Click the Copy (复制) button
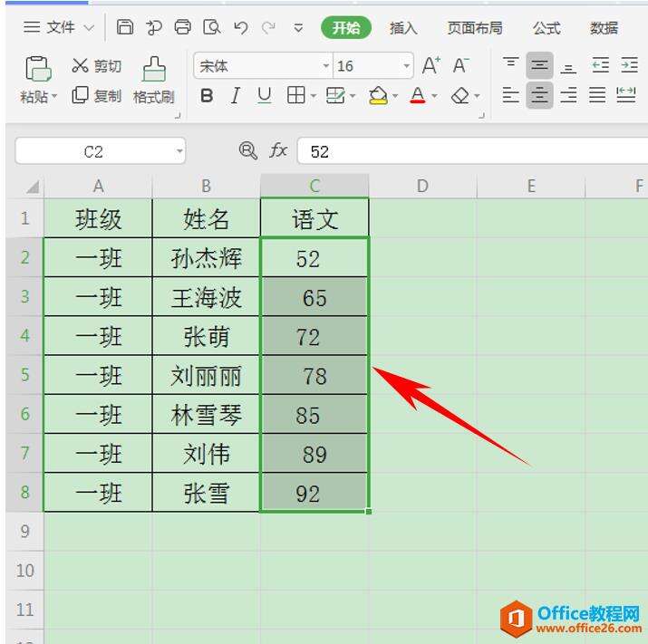The height and width of the screenshot is (644, 648). (96, 95)
